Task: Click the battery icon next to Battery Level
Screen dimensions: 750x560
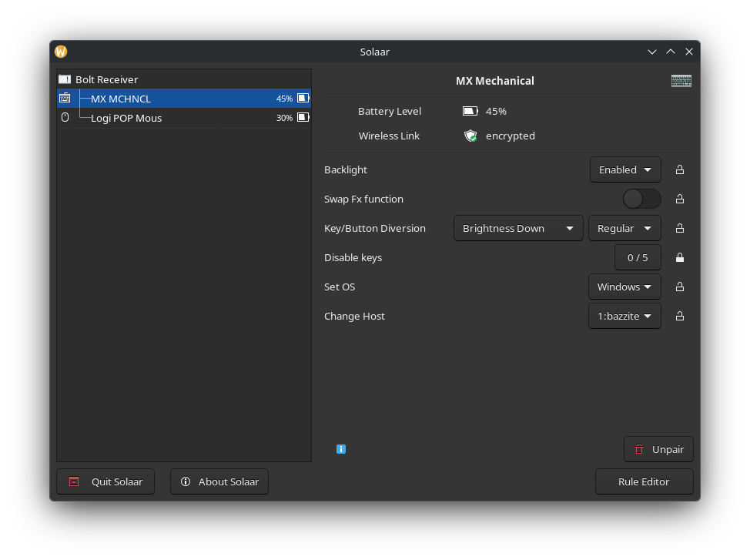Action: tap(470, 111)
